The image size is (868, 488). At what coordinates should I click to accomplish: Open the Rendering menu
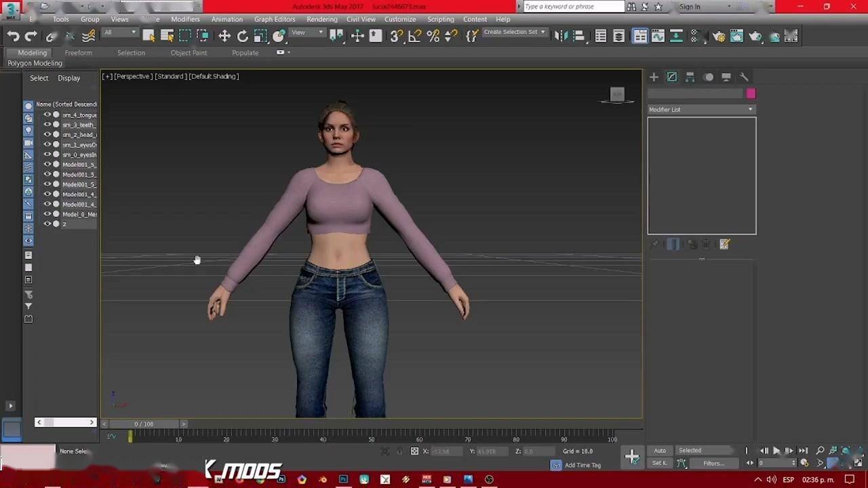click(x=321, y=19)
